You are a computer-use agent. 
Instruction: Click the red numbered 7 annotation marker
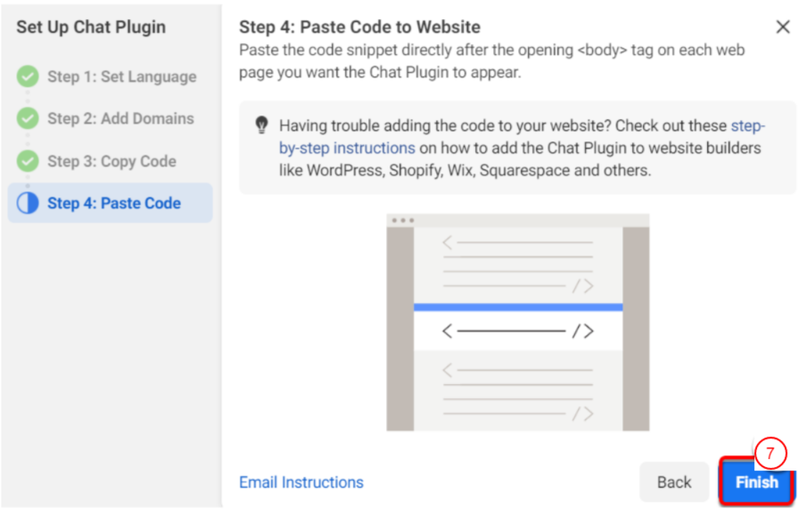pos(769,453)
